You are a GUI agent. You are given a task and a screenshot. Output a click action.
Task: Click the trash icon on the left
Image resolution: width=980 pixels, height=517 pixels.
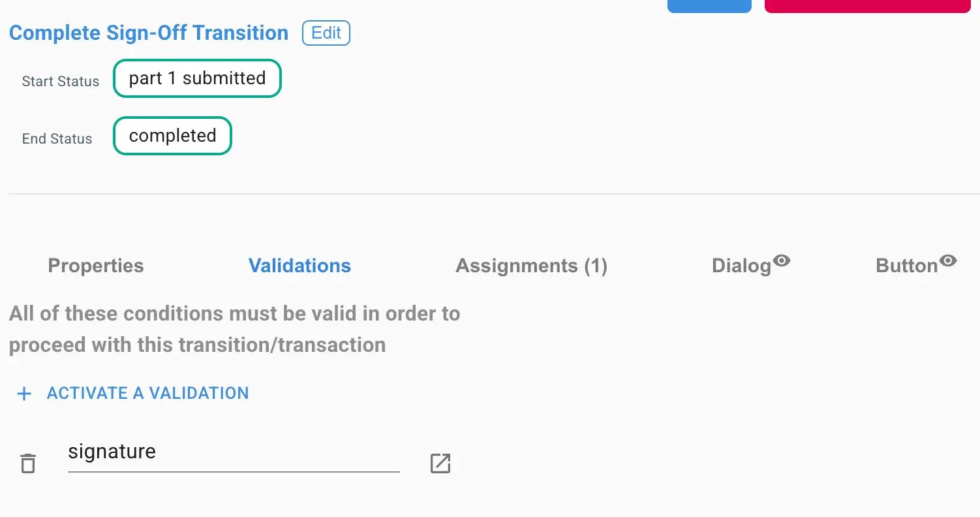pos(27,462)
